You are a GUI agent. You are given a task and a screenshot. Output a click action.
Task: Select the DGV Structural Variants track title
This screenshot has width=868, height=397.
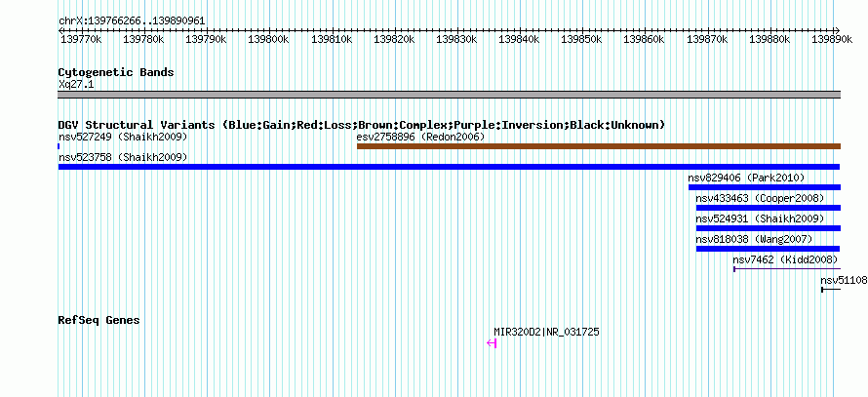tap(362, 125)
